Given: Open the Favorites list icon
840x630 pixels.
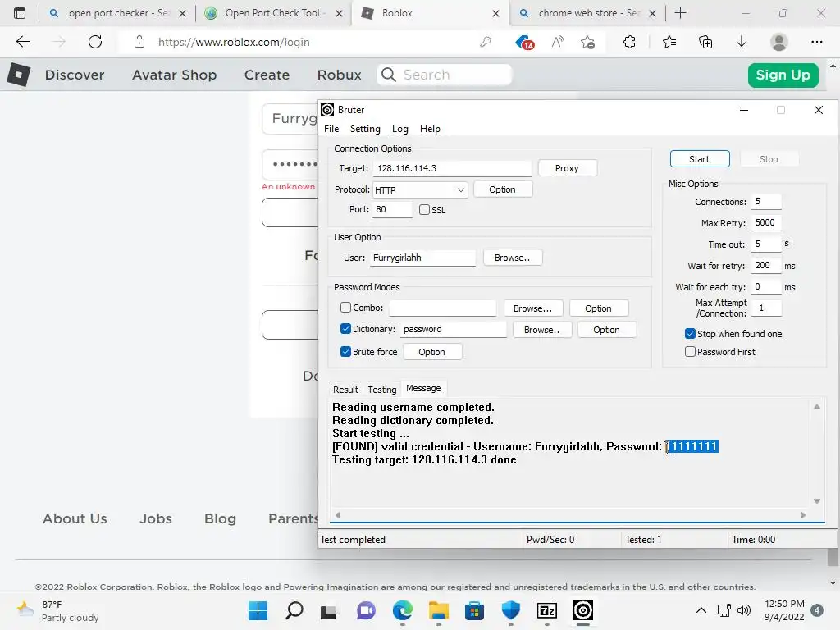Looking at the screenshot, I should tap(669, 42).
